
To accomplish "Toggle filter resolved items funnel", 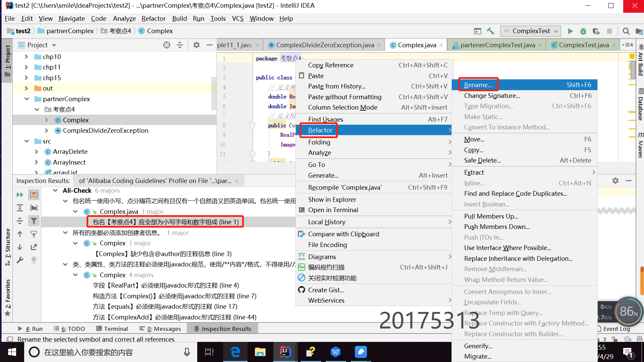I will point(34,221).
